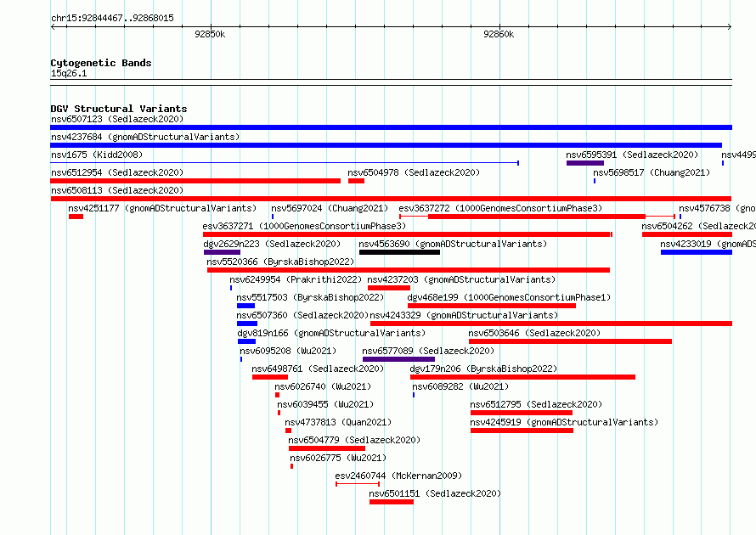Click the blue bar of dgv819n166
The width and height of the screenshot is (756, 535).
pyautogui.click(x=246, y=341)
